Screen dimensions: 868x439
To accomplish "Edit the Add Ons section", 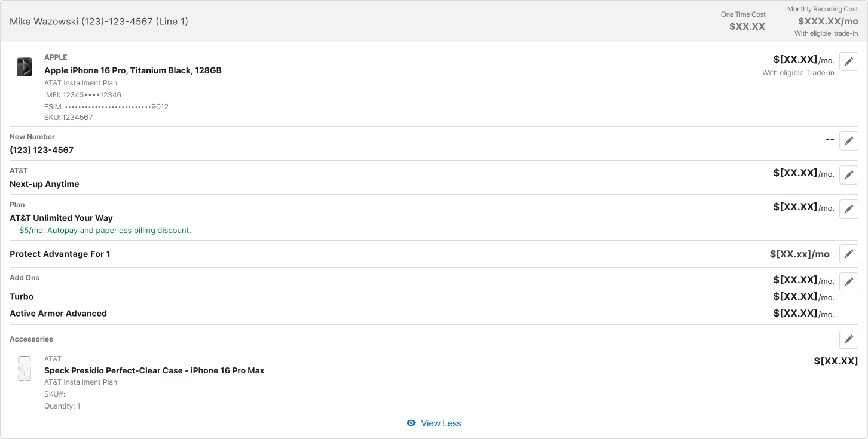I will (849, 282).
